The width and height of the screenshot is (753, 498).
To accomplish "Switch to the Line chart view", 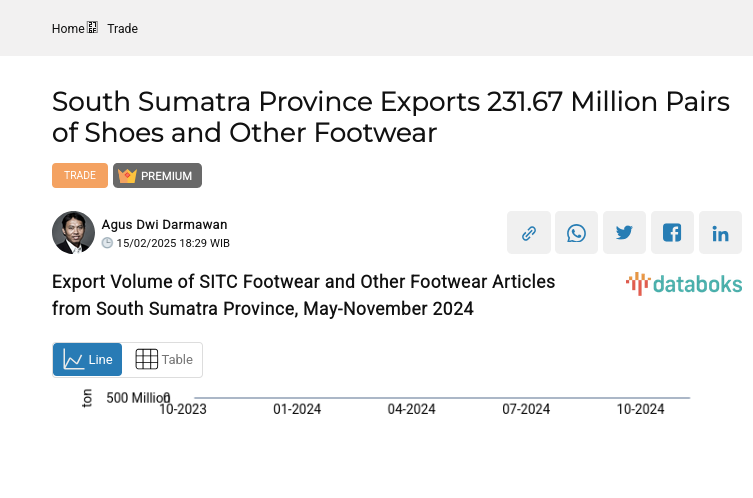I will coord(88,360).
